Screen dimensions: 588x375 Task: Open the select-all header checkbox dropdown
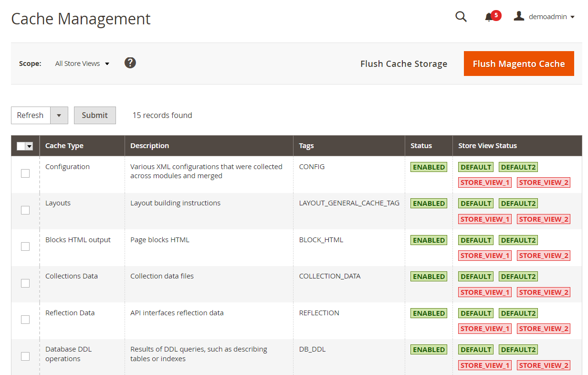pyautogui.click(x=29, y=146)
